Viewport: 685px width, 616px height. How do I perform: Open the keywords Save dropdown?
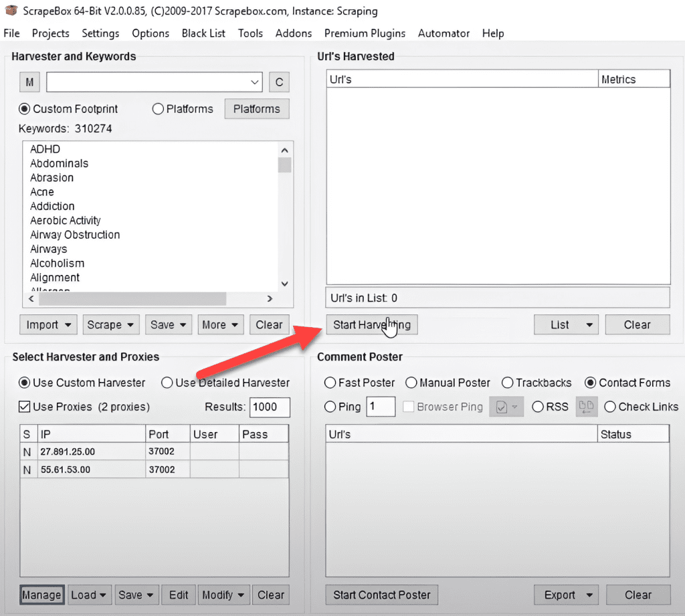pos(169,324)
